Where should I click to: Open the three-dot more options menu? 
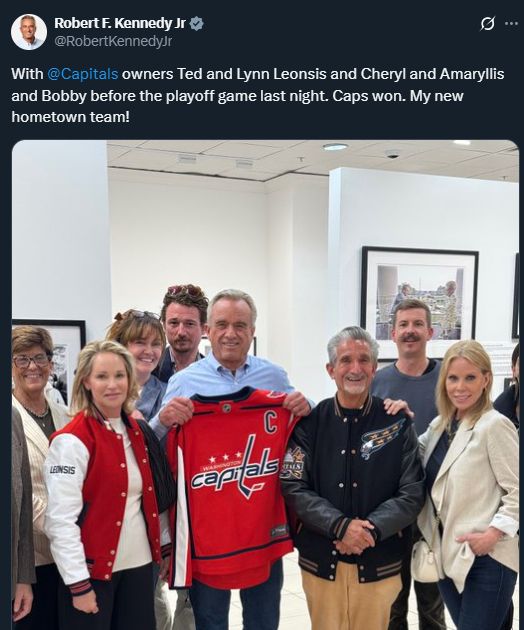point(511,24)
